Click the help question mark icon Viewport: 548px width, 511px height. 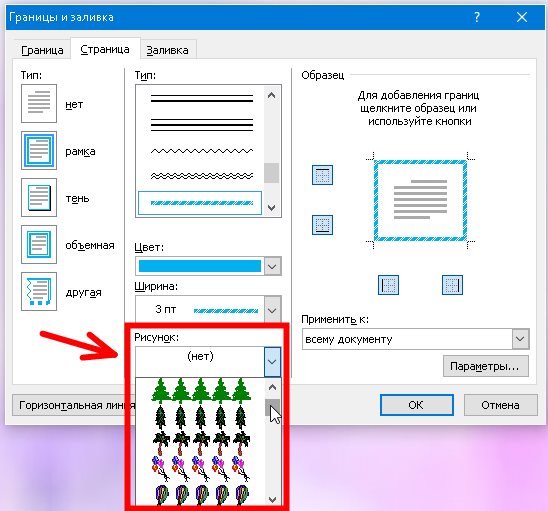click(477, 17)
